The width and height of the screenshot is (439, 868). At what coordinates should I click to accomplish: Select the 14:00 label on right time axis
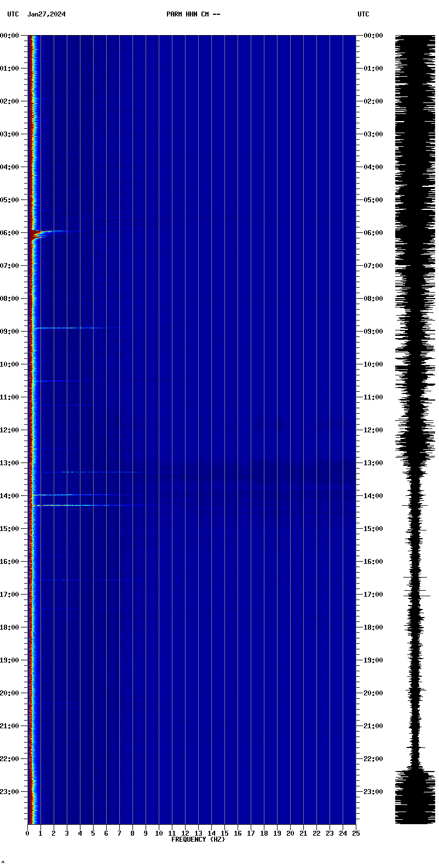[373, 496]
